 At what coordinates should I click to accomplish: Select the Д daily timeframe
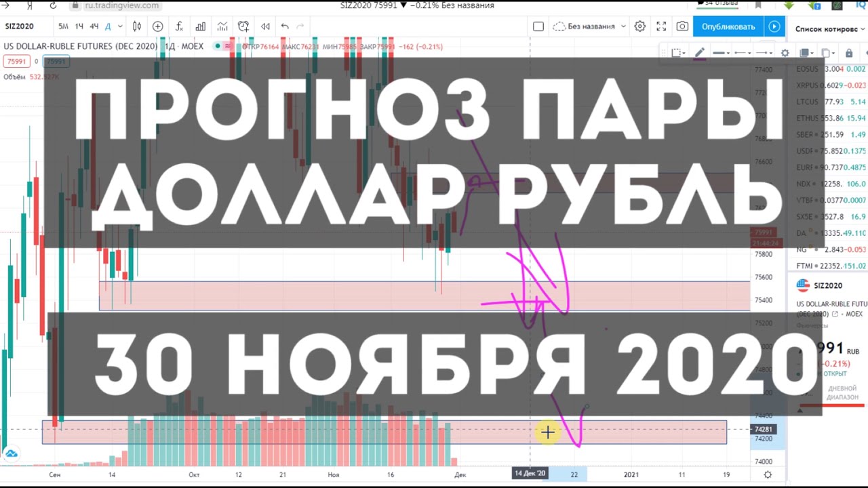(108, 26)
